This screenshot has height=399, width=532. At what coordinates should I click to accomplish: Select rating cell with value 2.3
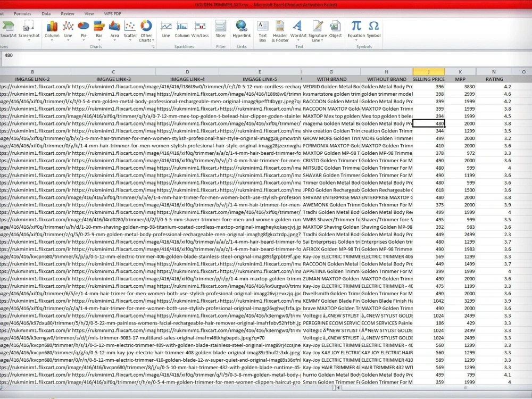click(x=494, y=235)
